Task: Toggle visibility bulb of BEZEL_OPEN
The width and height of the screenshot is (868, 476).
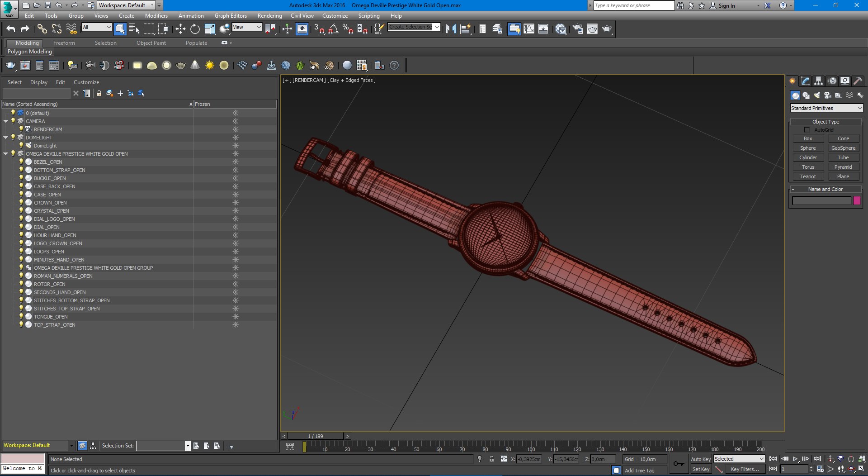Action: (x=21, y=162)
